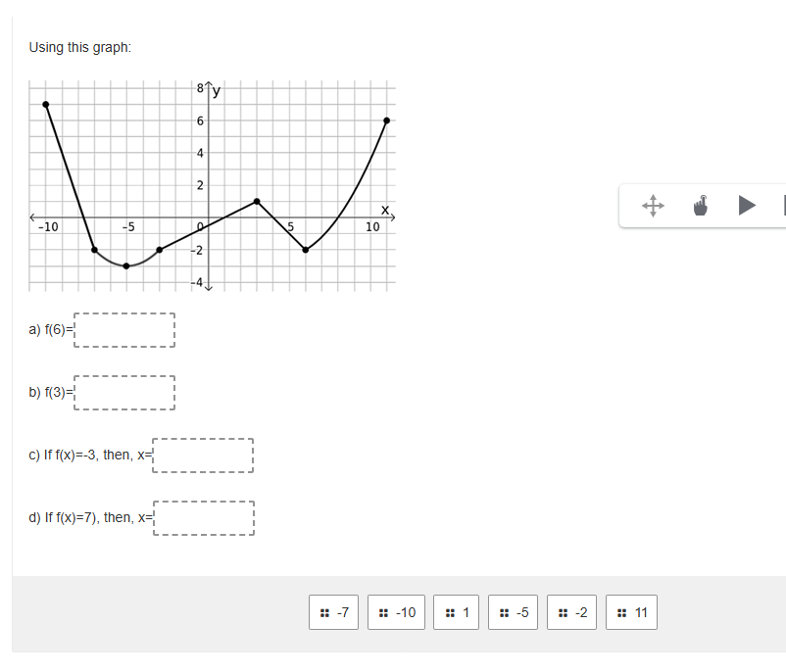
Task: Click the x-axis arrow on the graph
Action: (392, 216)
